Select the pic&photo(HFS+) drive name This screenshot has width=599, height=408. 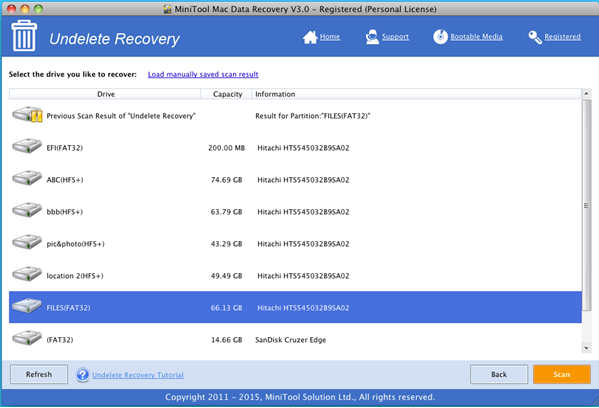(75, 244)
